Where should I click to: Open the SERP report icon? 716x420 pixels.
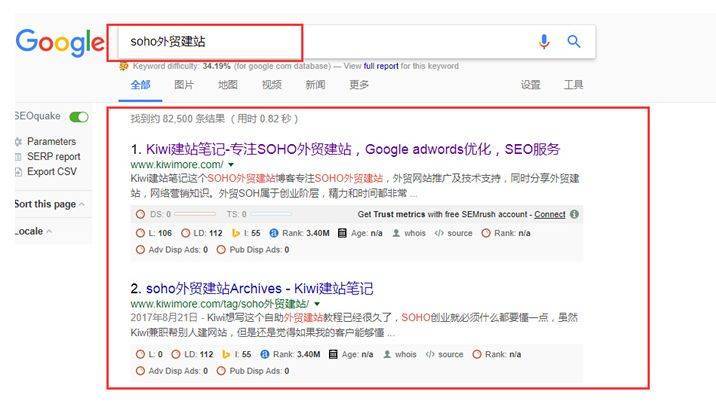click(x=18, y=157)
